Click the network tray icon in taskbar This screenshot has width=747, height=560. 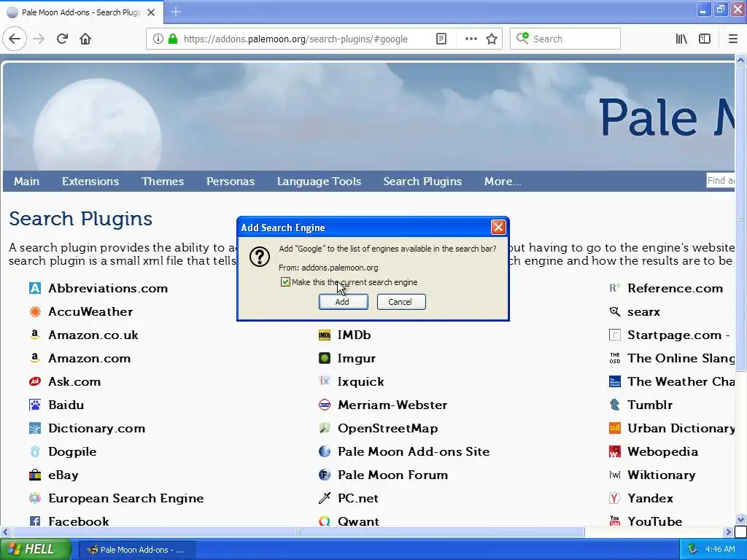tap(693, 549)
